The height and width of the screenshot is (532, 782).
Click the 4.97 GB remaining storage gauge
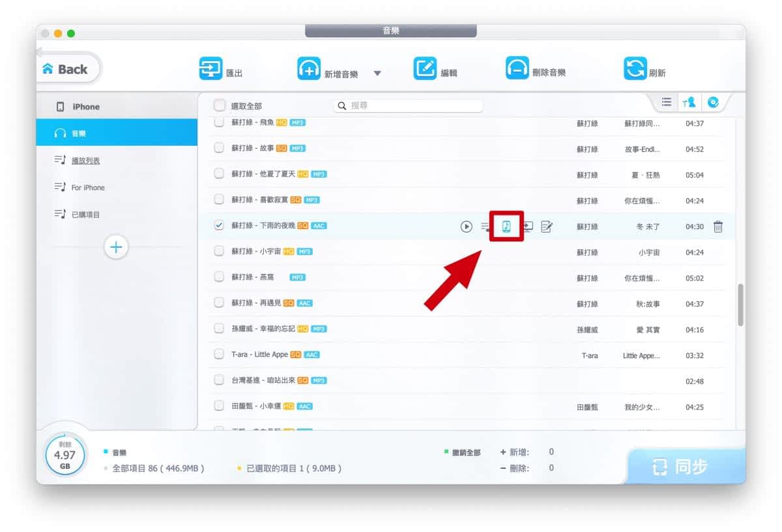click(65, 455)
